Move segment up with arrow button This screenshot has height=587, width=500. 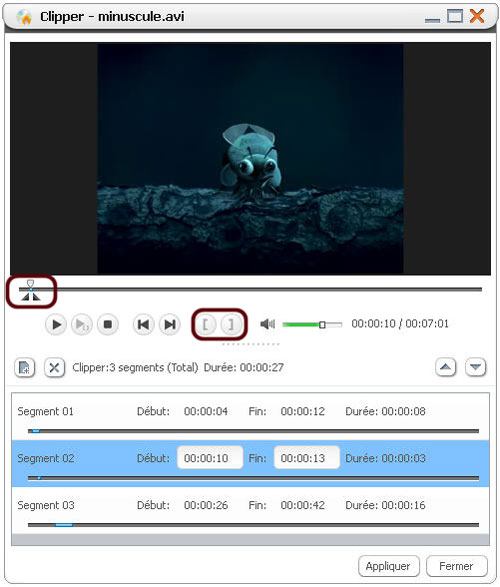click(446, 367)
